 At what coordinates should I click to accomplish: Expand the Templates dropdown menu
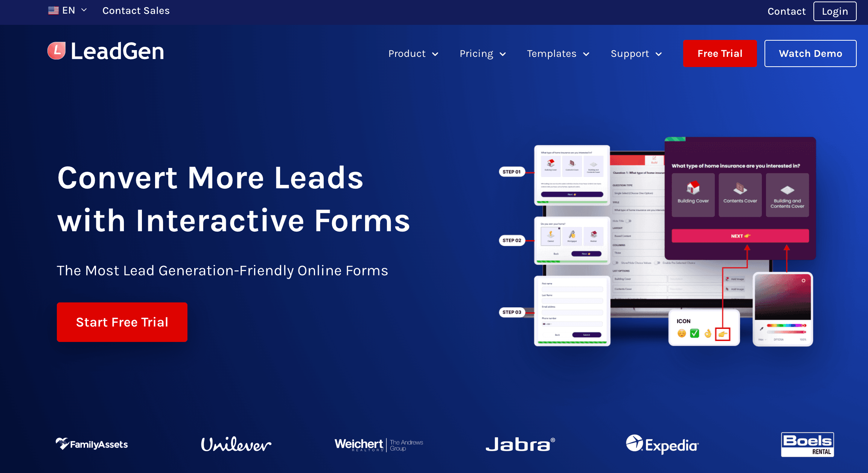coord(558,53)
